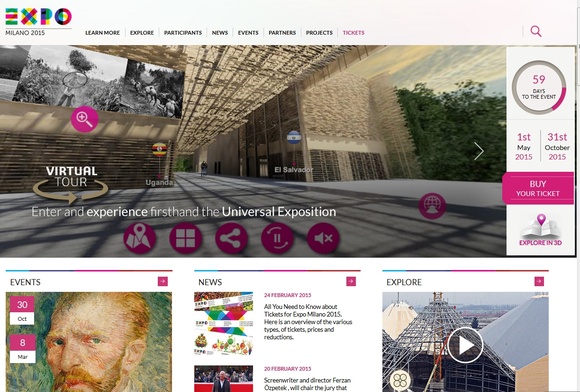The image size is (580, 392).
Task: Show the grid thumbnails view icon
Action: (x=185, y=238)
